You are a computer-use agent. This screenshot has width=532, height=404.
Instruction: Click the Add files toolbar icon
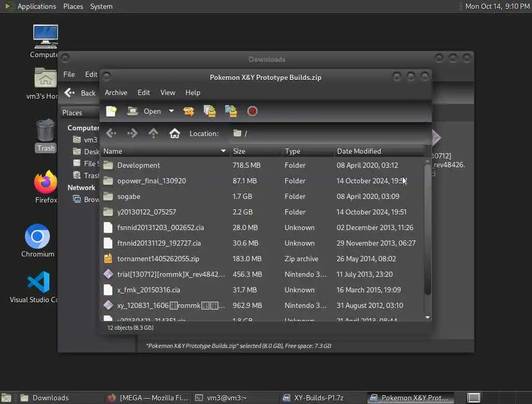point(210,111)
